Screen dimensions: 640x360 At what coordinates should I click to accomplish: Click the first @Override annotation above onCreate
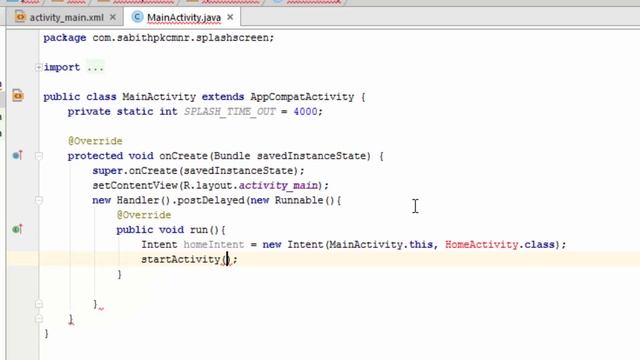click(x=95, y=141)
